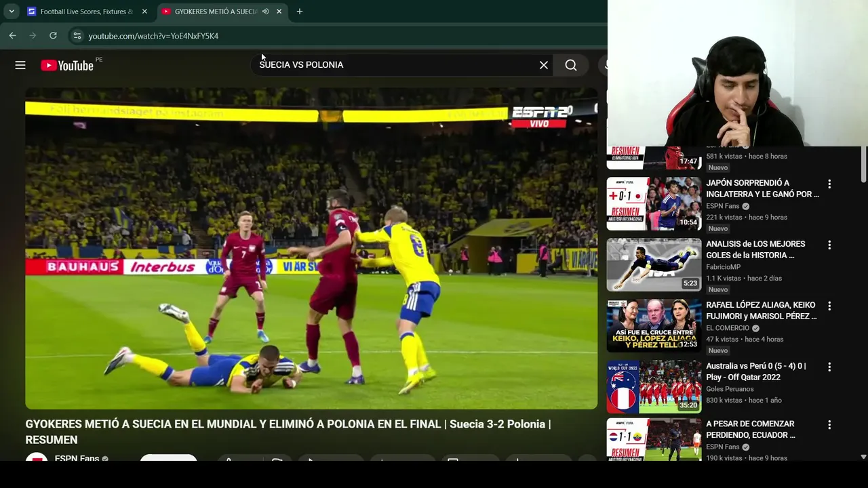This screenshot has height=488, width=868.
Task: Open the mejores goles 5:23 thumbnail
Action: click(x=654, y=265)
